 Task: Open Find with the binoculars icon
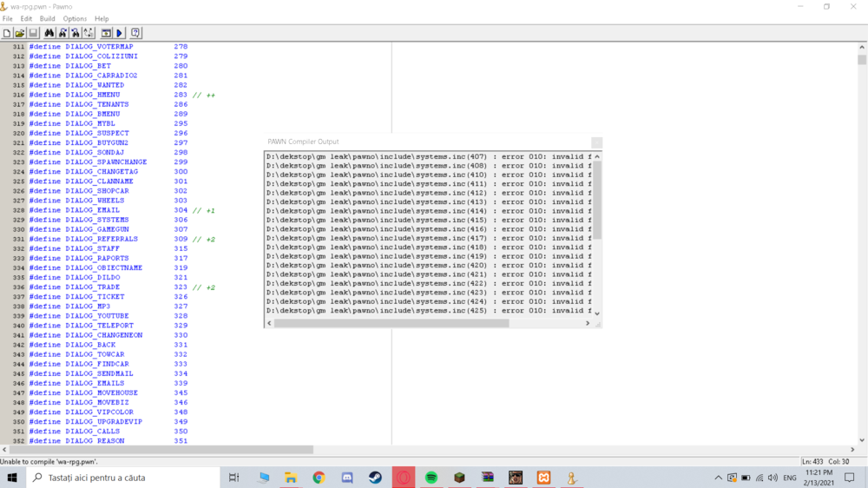49,33
